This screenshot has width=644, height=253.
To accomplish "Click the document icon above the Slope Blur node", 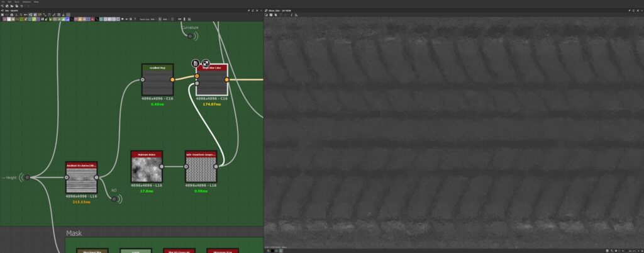I will pos(196,63).
